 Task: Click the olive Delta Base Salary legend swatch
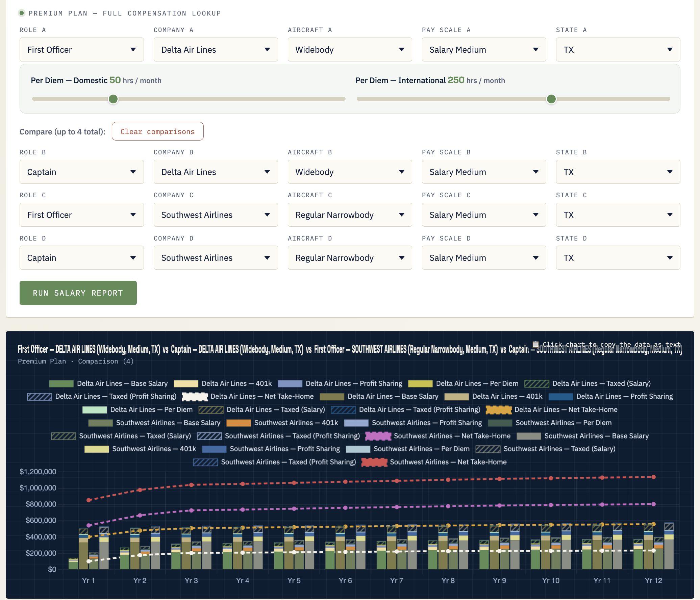[x=332, y=396]
